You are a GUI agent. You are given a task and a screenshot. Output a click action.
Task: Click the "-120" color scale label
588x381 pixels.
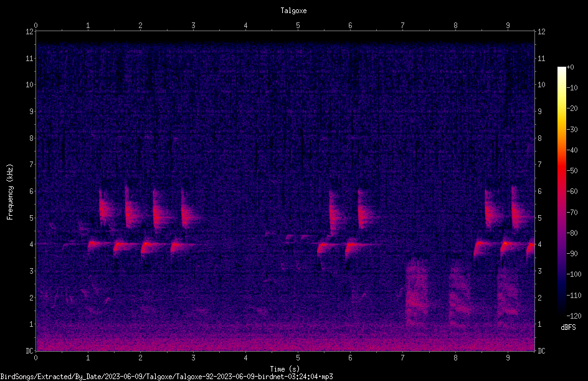click(574, 316)
